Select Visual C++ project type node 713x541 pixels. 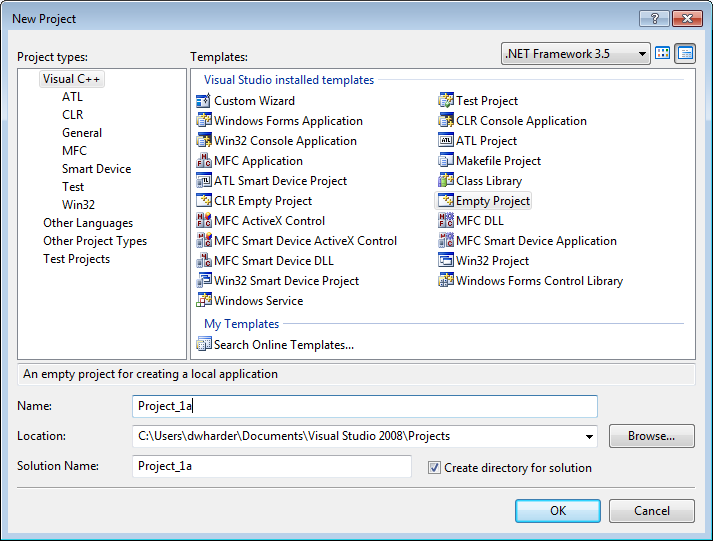[72, 79]
